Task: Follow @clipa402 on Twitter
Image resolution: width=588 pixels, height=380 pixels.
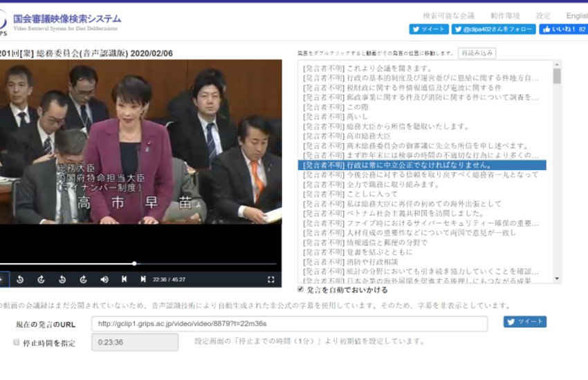Action: tap(494, 29)
